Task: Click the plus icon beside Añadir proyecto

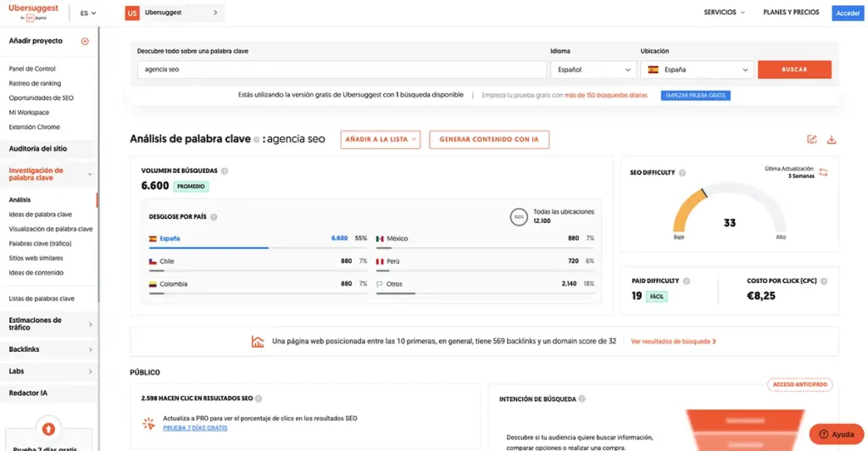Action: coord(85,41)
